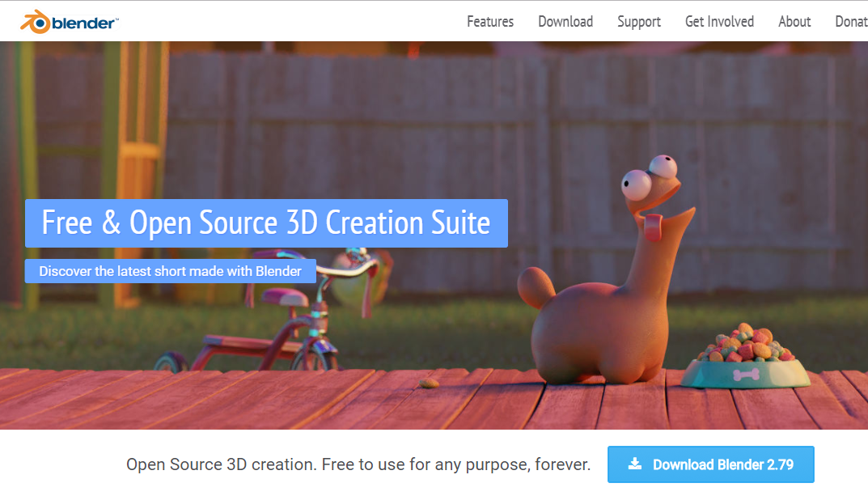The width and height of the screenshot is (868, 496).
Task: Click the bowl of colorful pet food
Action: point(743,356)
